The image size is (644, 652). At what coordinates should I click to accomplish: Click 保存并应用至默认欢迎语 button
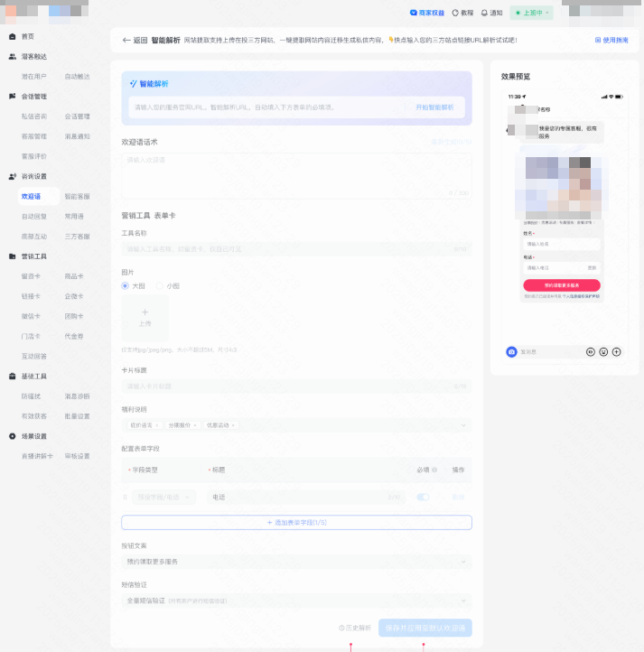(x=425, y=628)
